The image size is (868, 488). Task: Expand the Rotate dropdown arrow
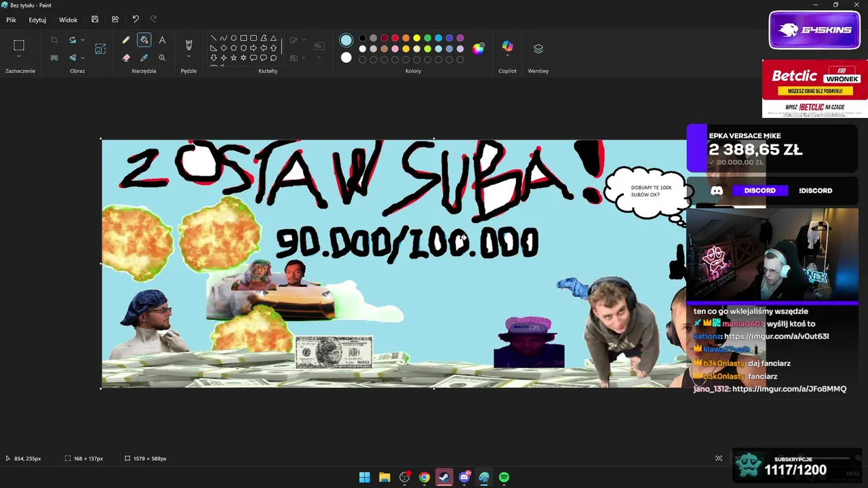click(83, 40)
